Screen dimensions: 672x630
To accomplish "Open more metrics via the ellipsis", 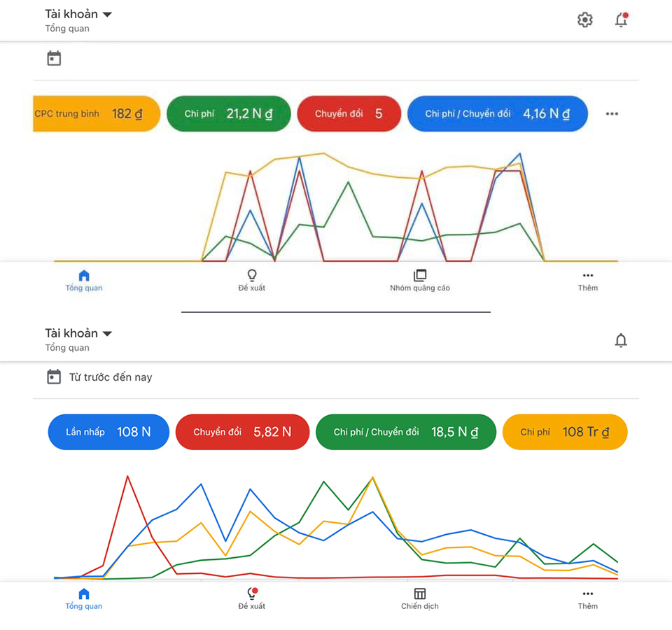I will click(x=612, y=113).
